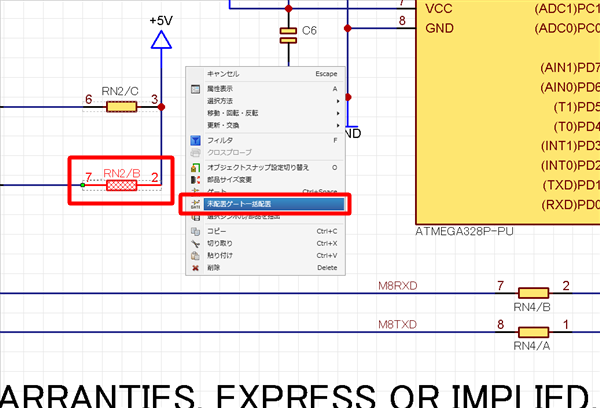Click the (T1)PD5 pin label
Image resolution: width=600 pixels, height=408 pixels.
(577, 107)
